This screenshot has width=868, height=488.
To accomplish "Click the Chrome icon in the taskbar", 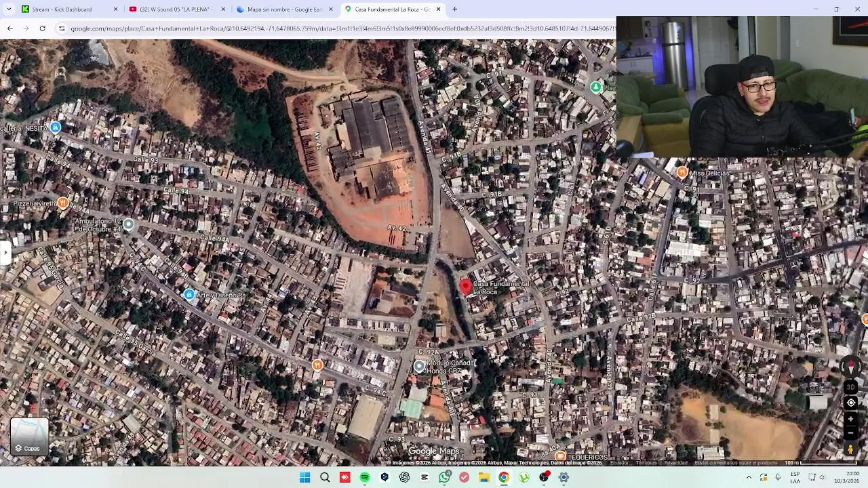I will pos(504,477).
